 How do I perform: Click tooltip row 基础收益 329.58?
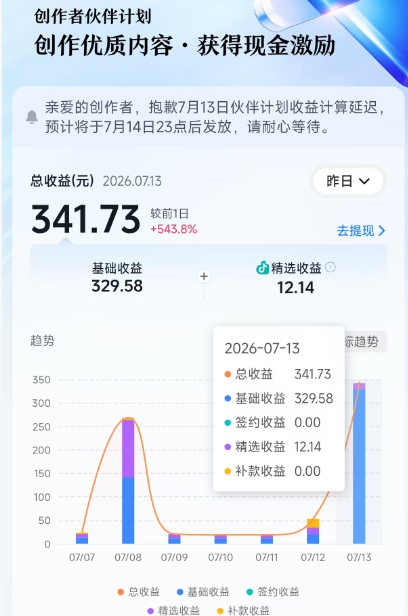pyautogui.click(x=278, y=398)
